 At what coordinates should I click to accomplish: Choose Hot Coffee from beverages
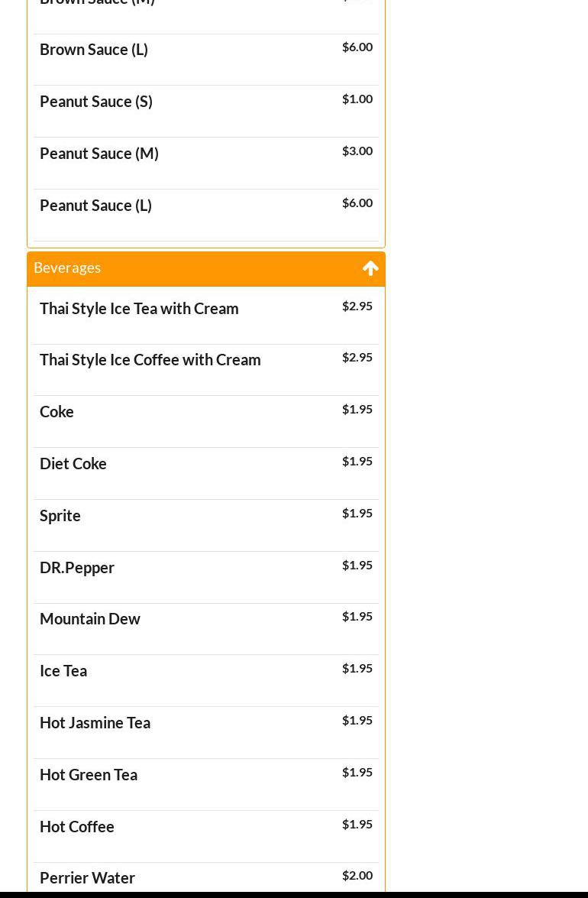[77, 826]
